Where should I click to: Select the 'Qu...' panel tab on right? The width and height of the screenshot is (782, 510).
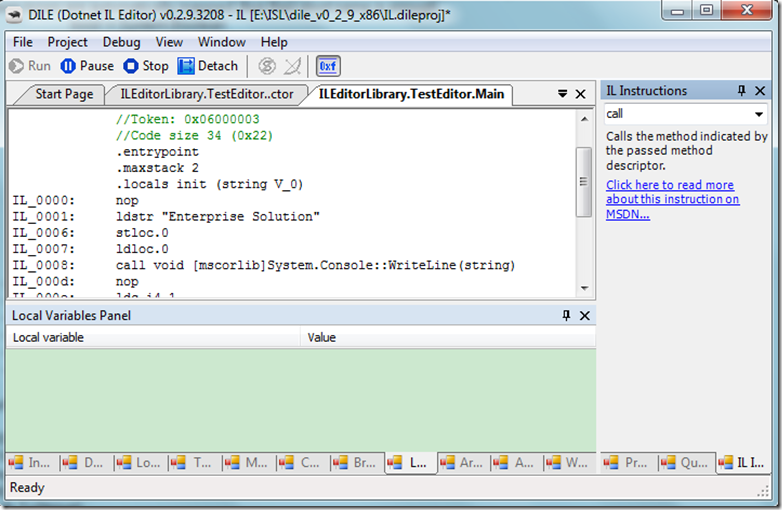[686, 463]
